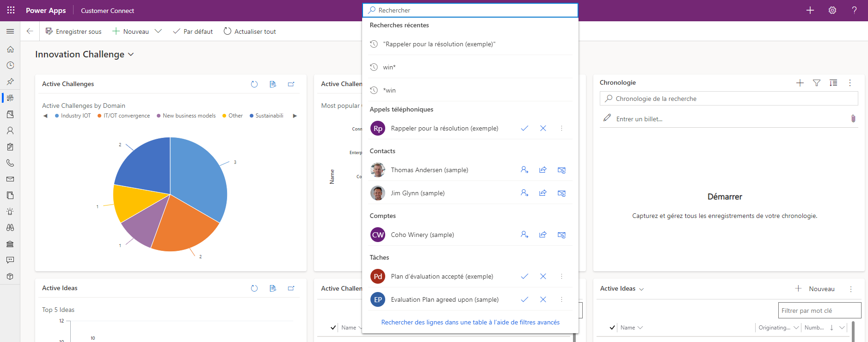
Task: Open Pinned items in sidebar
Action: coord(10,81)
